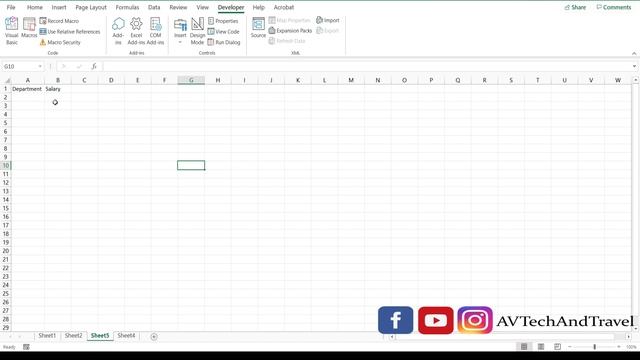Open COM Add-ins dialog
The width and height of the screenshot is (640, 360).
[x=155, y=31]
